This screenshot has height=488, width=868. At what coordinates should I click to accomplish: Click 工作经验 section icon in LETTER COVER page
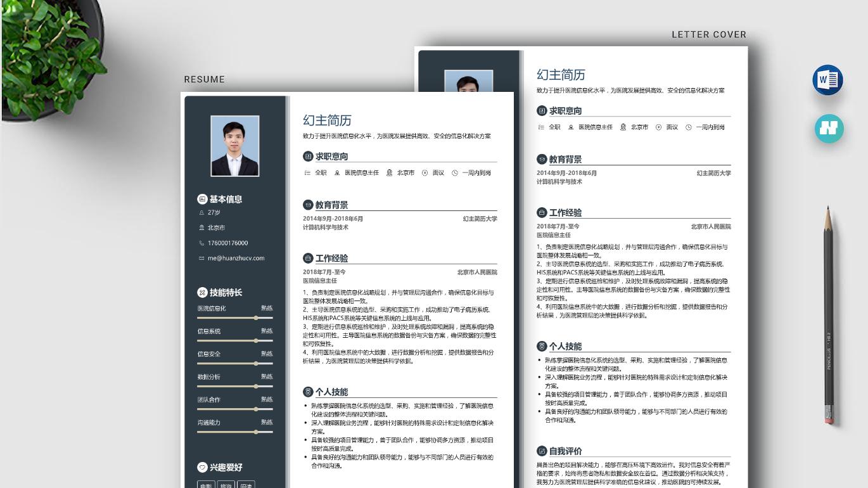coord(542,212)
